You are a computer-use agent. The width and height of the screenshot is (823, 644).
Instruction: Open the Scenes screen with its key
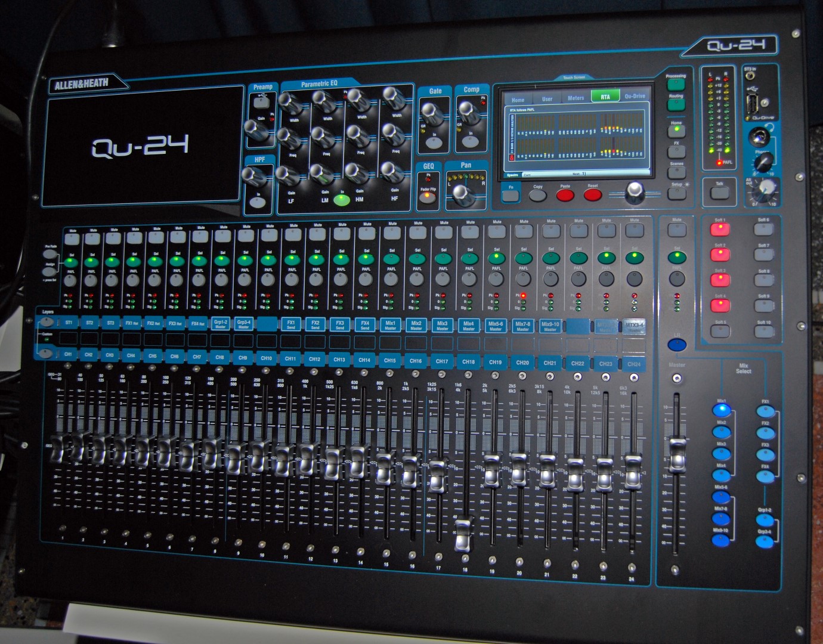pyautogui.click(x=676, y=172)
